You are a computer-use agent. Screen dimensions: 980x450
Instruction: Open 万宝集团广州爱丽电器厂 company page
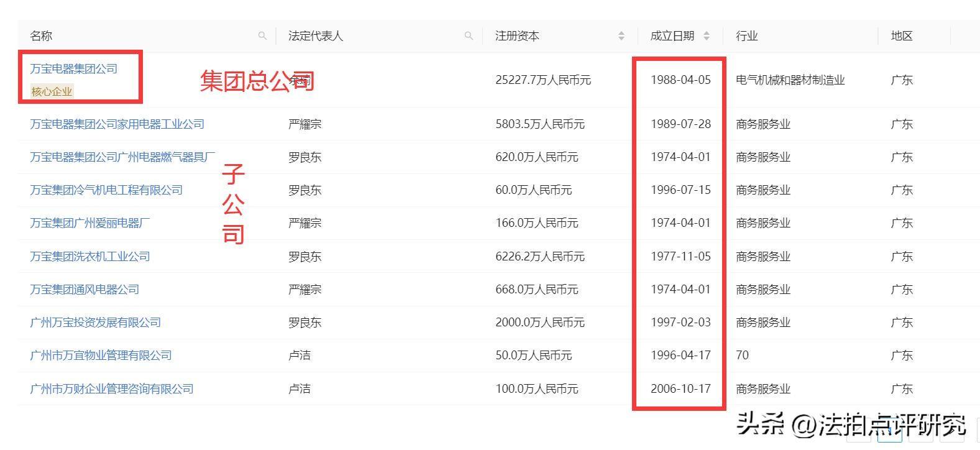[89, 223]
